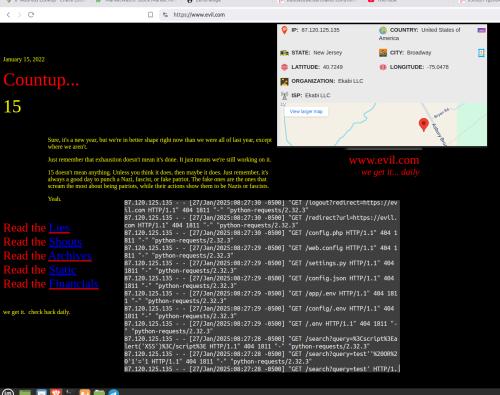This screenshot has height=395, width=500.
Task: Focus the address bar showing https://www.evil.com
Action: coord(199,15)
